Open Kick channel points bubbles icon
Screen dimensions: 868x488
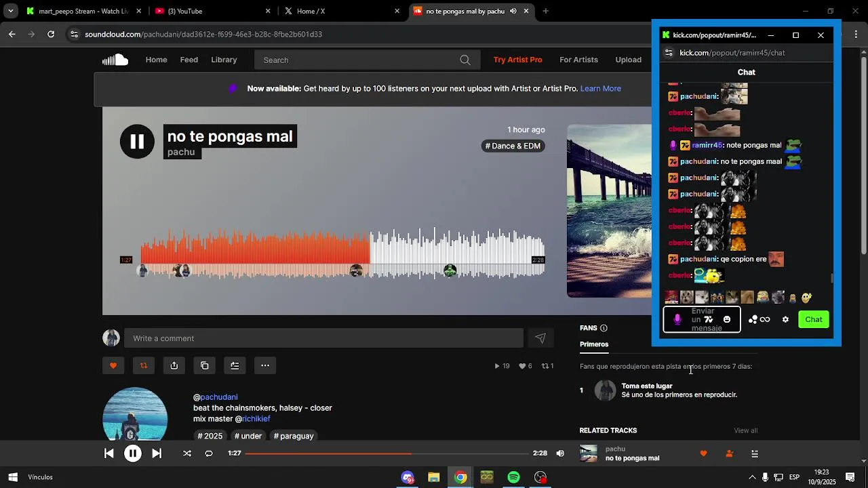coord(753,319)
